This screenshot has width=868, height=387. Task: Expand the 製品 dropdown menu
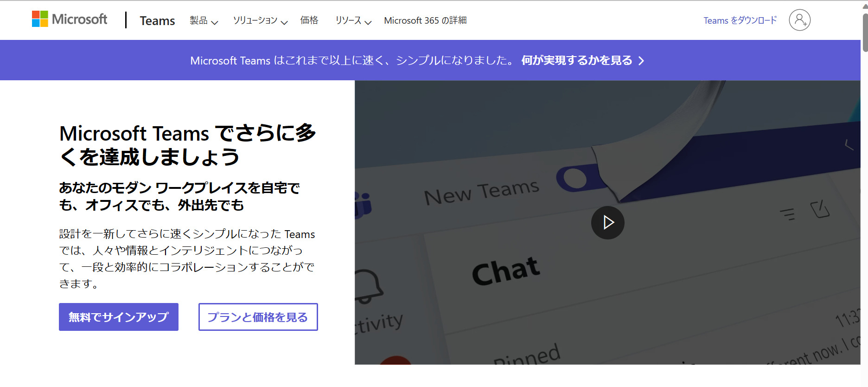point(204,21)
